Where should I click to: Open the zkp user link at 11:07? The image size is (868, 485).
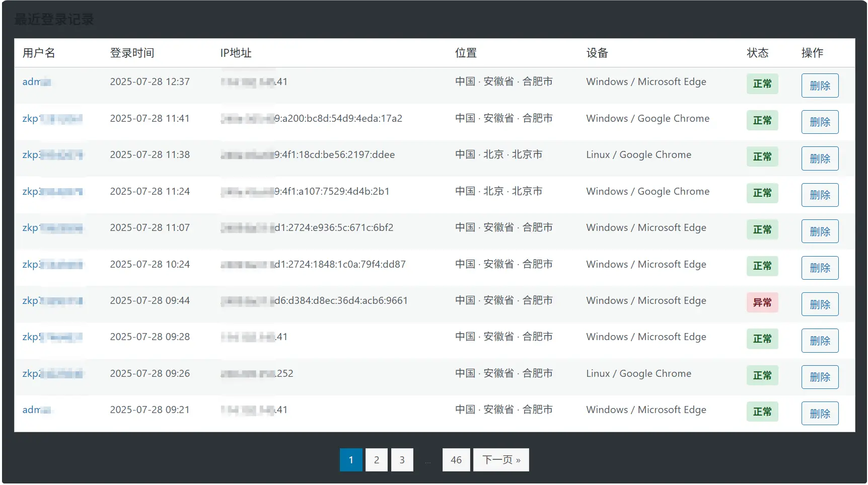tap(52, 227)
